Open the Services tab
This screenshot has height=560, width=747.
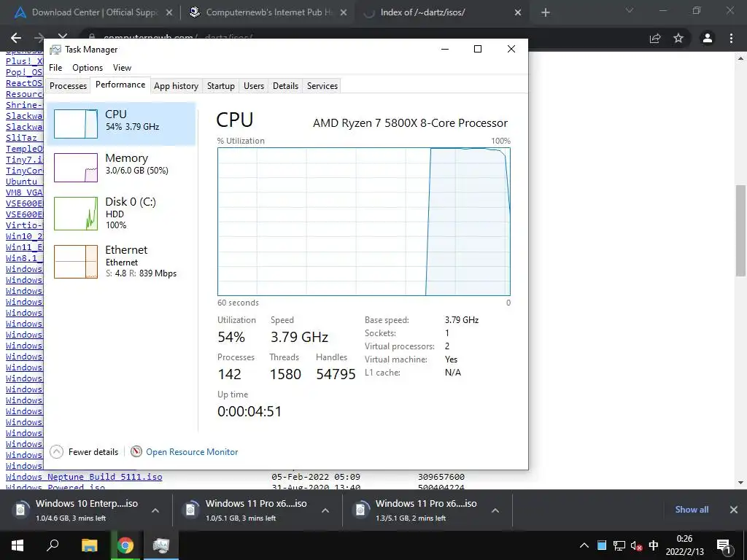pyautogui.click(x=322, y=86)
